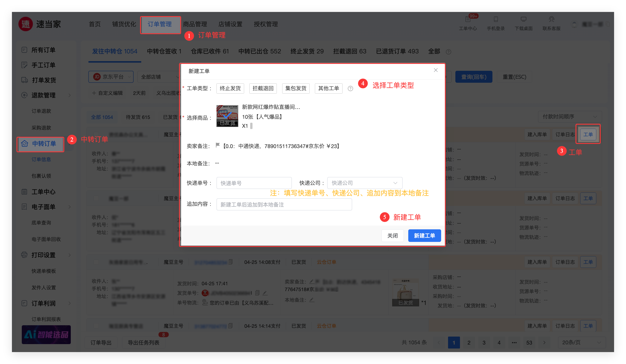Click the 工单中心 icon with 99+ badge
The width and height of the screenshot is (626, 364).
coord(468,19)
